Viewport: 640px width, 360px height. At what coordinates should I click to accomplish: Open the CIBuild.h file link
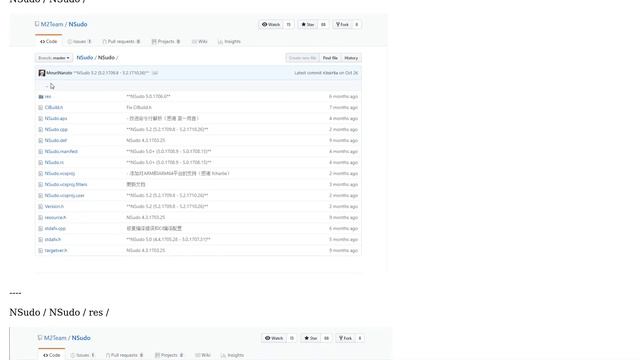coord(54,108)
